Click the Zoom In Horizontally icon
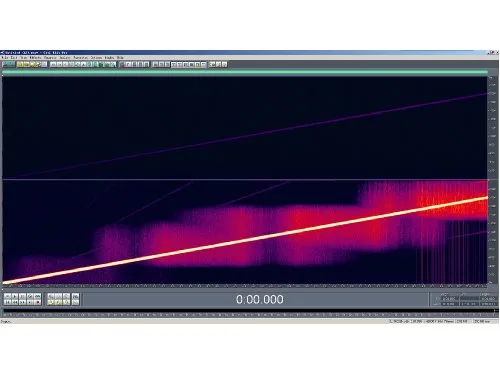 pyautogui.click(x=51, y=296)
